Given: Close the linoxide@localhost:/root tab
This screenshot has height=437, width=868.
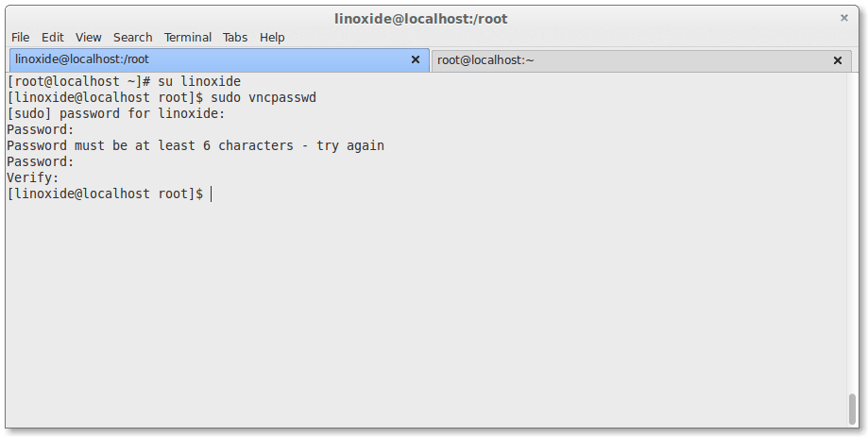Looking at the screenshot, I should (x=416, y=59).
